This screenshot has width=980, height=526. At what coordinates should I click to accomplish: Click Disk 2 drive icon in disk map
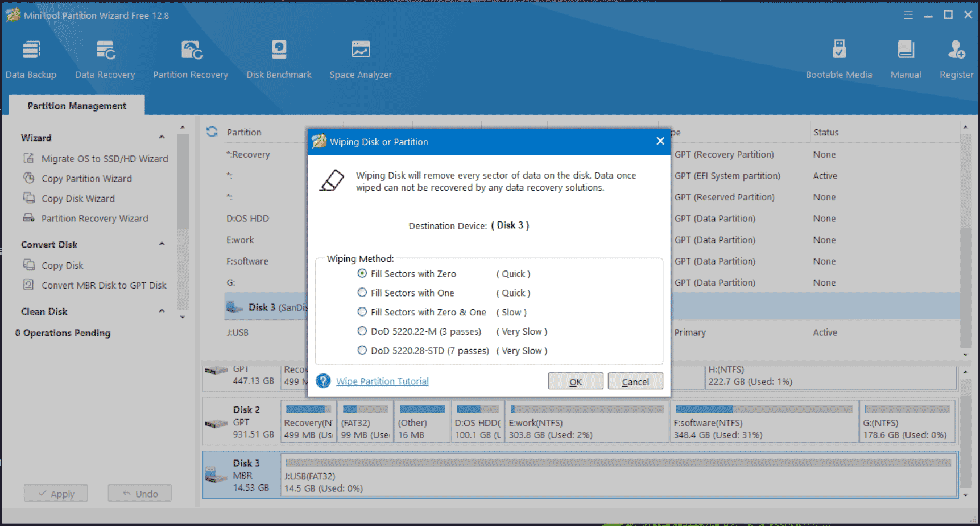216,423
